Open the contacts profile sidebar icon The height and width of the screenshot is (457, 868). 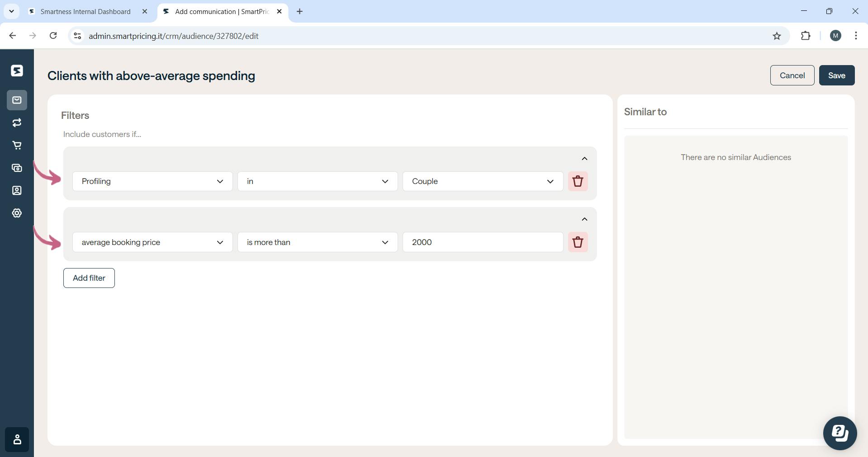tap(17, 190)
